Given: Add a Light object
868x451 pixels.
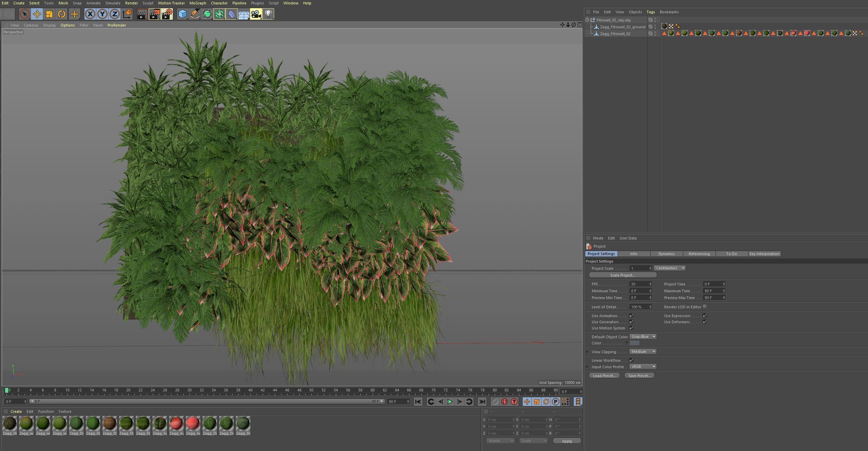Looking at the screenshot, I should pyautogui.click(x=268, y=14).
